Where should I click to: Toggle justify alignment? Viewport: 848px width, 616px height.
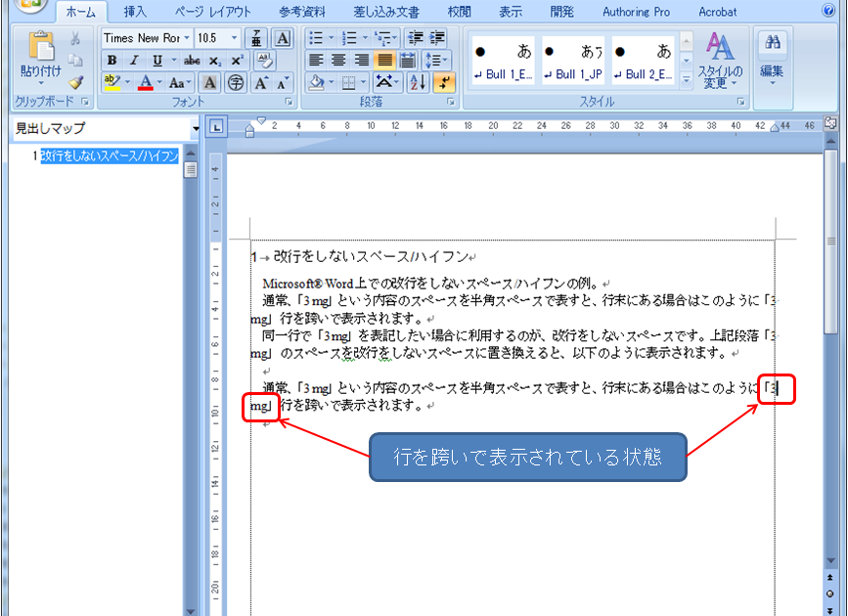tap(384, 60)
